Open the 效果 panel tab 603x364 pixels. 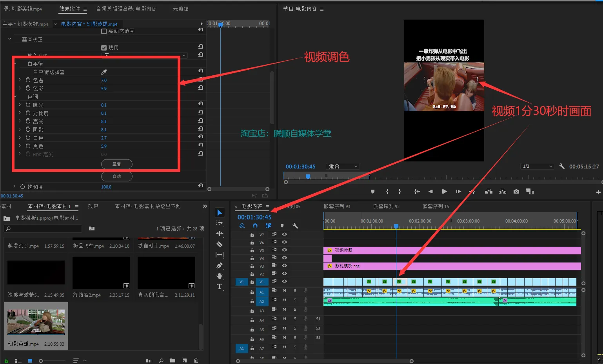tap(93, 206)
